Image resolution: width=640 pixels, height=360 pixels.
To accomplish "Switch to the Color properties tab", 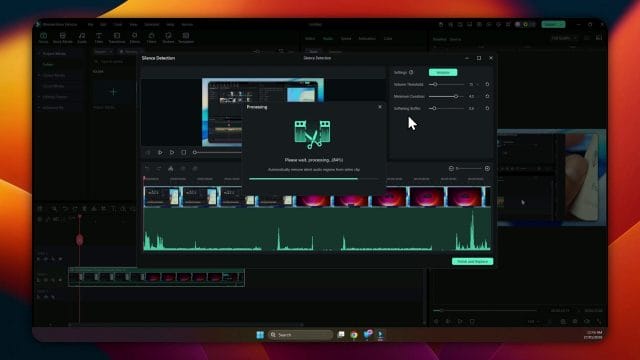I will (x=388, y=38).
